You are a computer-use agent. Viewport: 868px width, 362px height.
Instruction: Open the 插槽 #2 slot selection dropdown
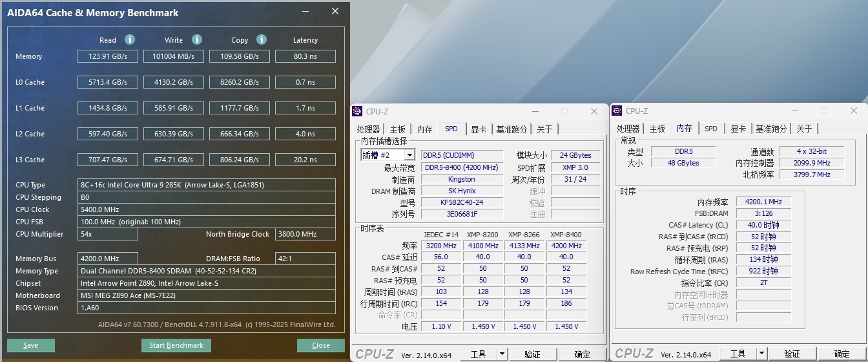click(x=409, y=155)
